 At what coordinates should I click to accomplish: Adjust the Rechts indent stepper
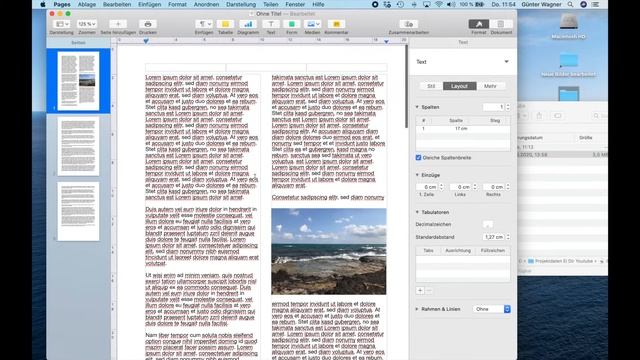(508, 187)
